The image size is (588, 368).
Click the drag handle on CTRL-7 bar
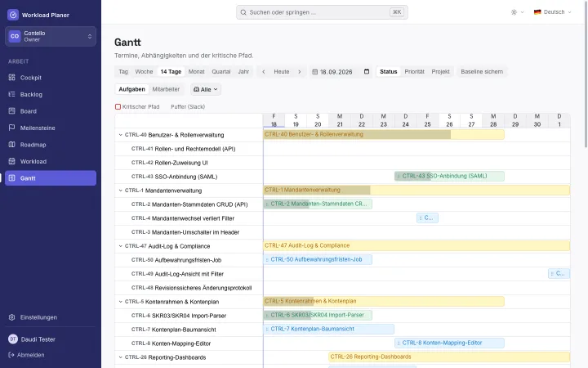267,329
